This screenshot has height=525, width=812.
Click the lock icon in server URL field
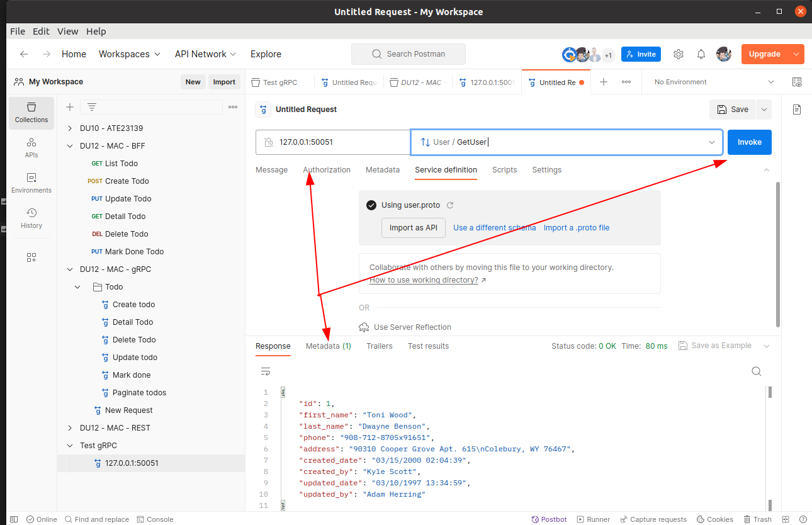coord(269,142)
